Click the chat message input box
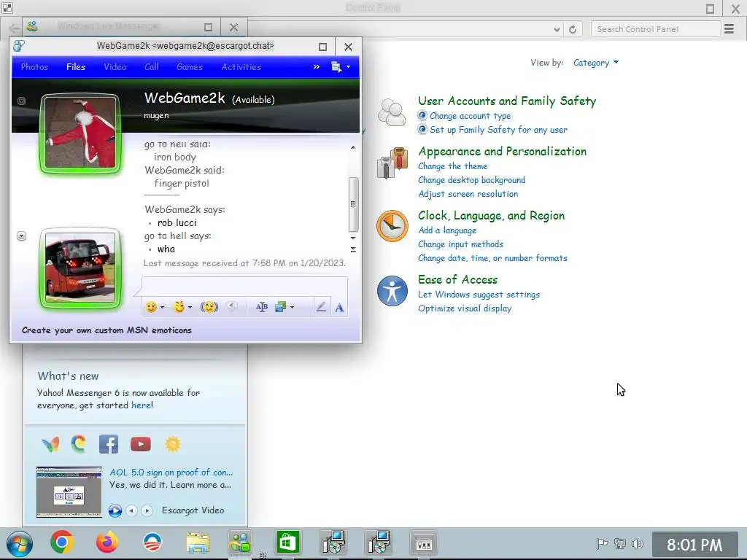 click(x=244, y=286)
